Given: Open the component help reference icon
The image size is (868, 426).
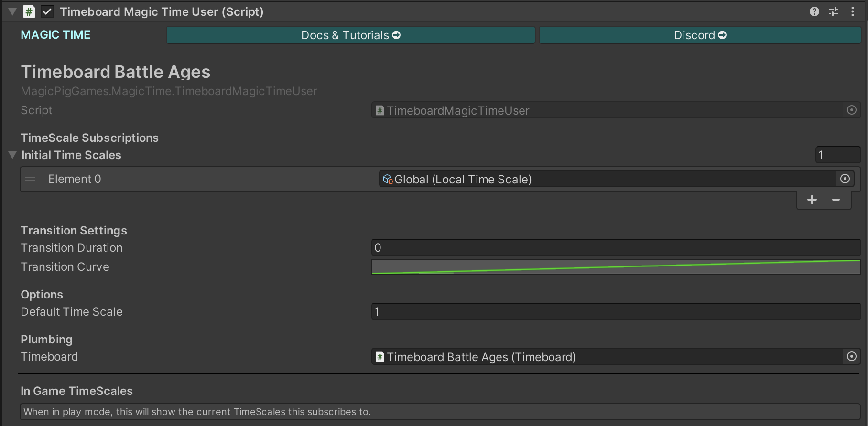Looking at the screenshot, I should pos(814,11).
